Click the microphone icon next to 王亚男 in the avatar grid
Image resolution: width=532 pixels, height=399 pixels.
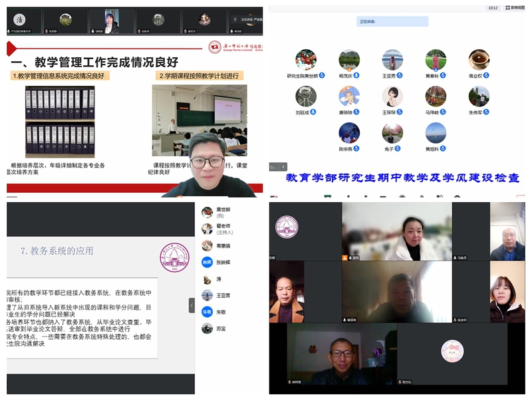pos(400,75)
